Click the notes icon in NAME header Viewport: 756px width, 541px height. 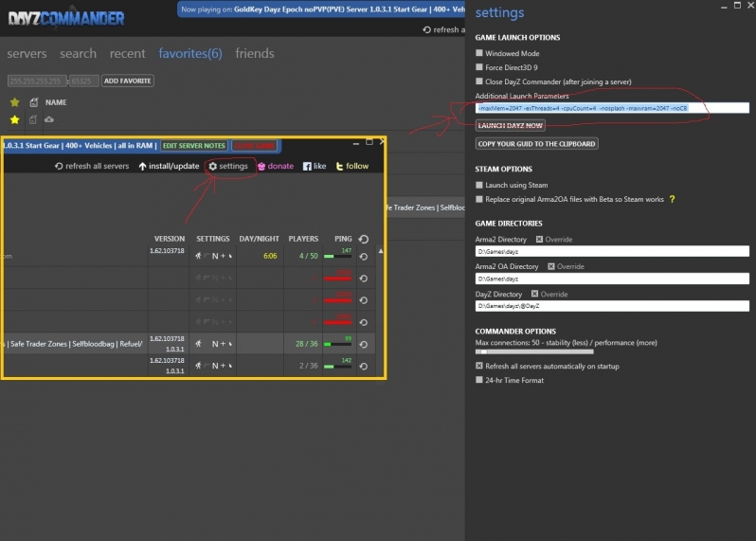(x=33, y=102)
